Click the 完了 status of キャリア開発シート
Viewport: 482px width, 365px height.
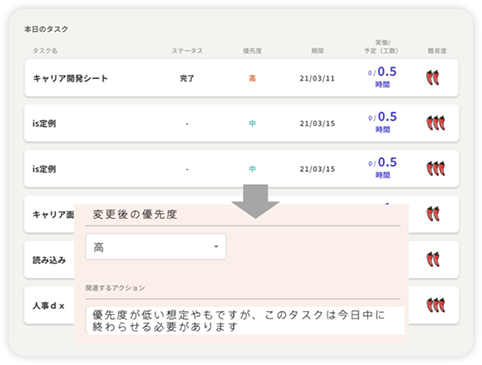tap(187, 78)
